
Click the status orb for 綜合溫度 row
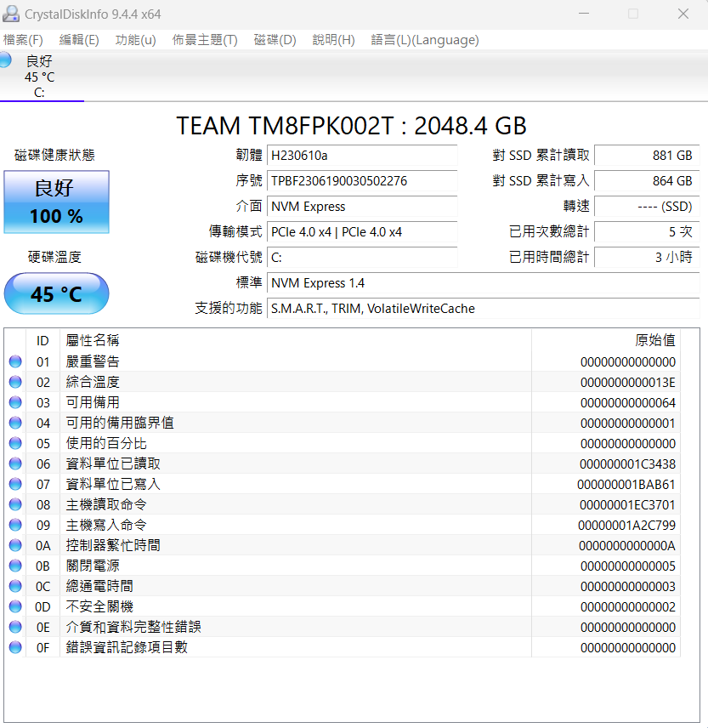(x=15, y=382)
